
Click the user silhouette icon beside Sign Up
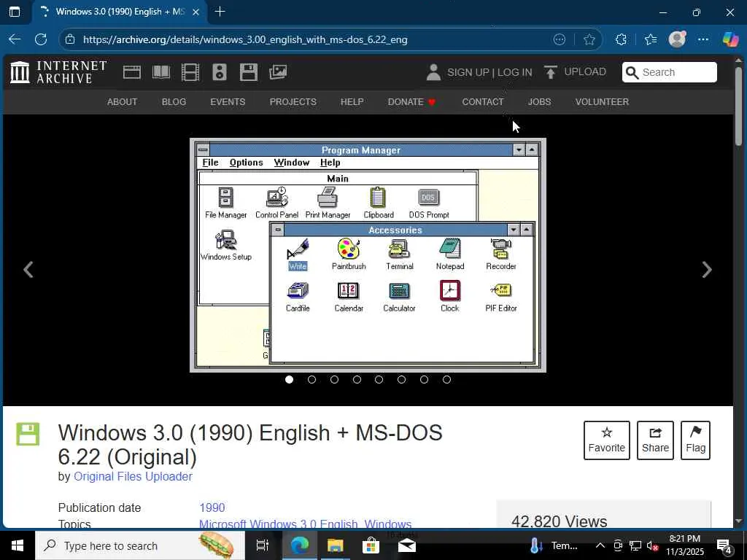pyautogui.click(x=433, y=72)
